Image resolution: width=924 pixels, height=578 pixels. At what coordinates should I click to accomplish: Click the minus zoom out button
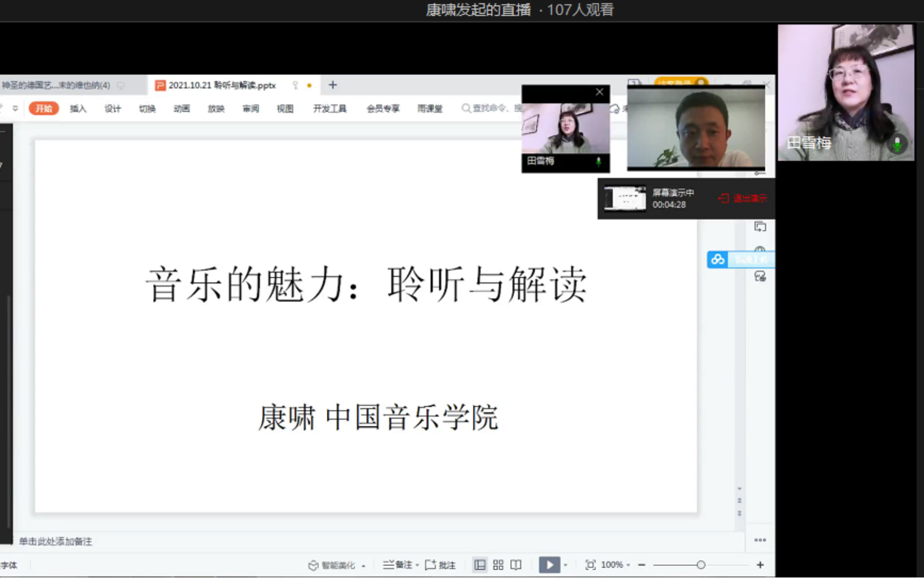(x=642, y=565)
